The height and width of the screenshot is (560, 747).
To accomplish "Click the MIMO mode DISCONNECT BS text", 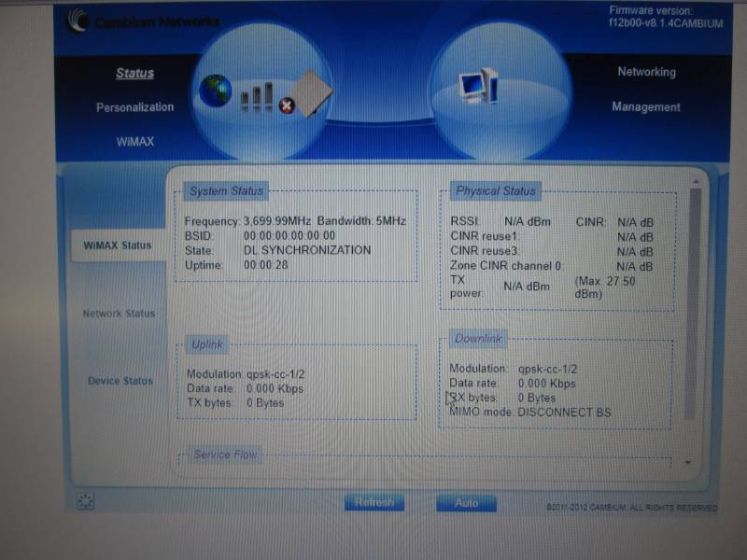I will [x=530, y=412].
